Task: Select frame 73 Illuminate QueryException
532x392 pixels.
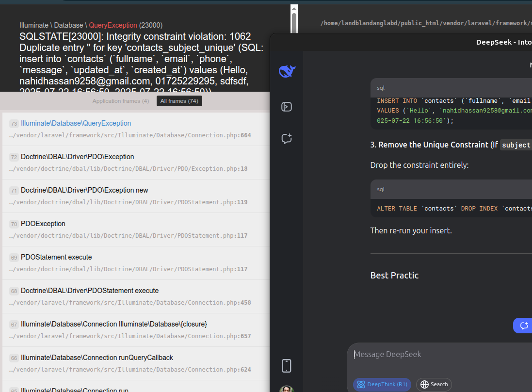Action: click(x=76, y=123)
